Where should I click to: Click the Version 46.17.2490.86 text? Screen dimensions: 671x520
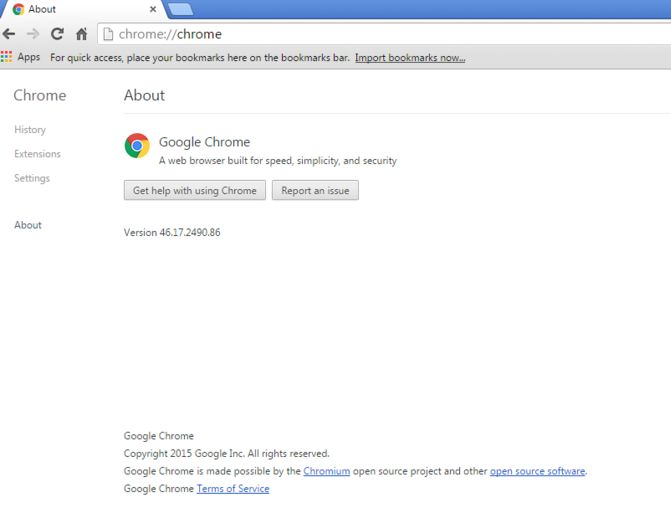(x=172, y=232)
